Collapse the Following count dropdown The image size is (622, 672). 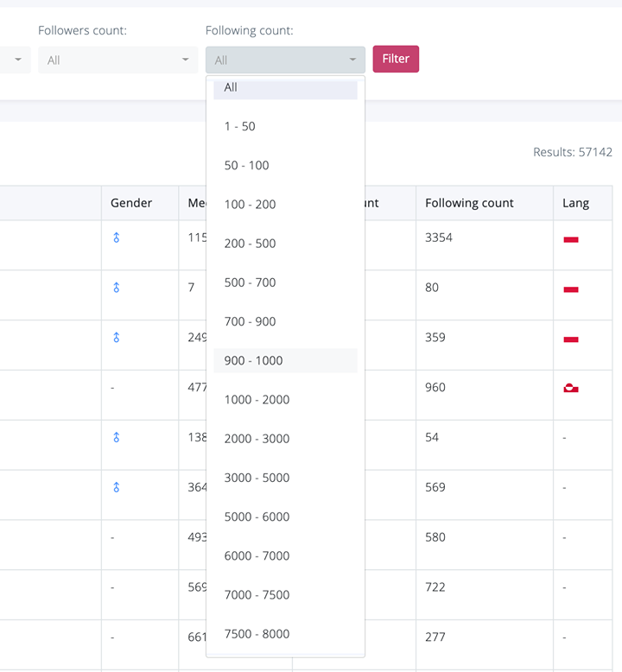285,60
